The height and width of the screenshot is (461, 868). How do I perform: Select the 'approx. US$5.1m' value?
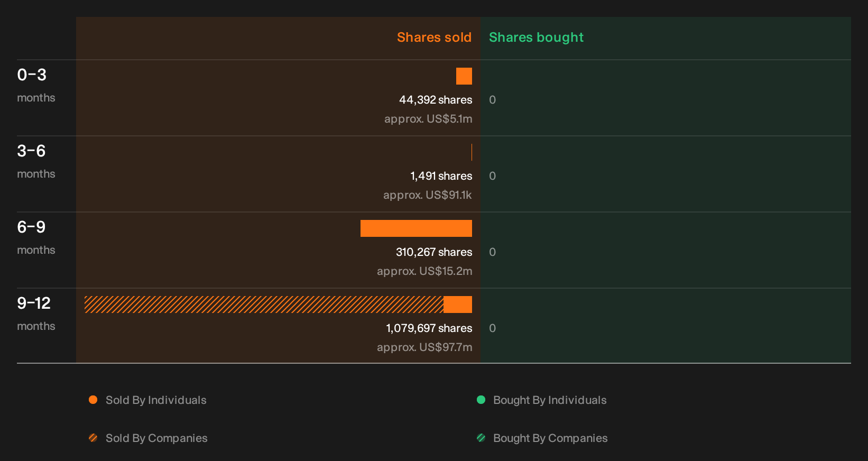[428, 119]
